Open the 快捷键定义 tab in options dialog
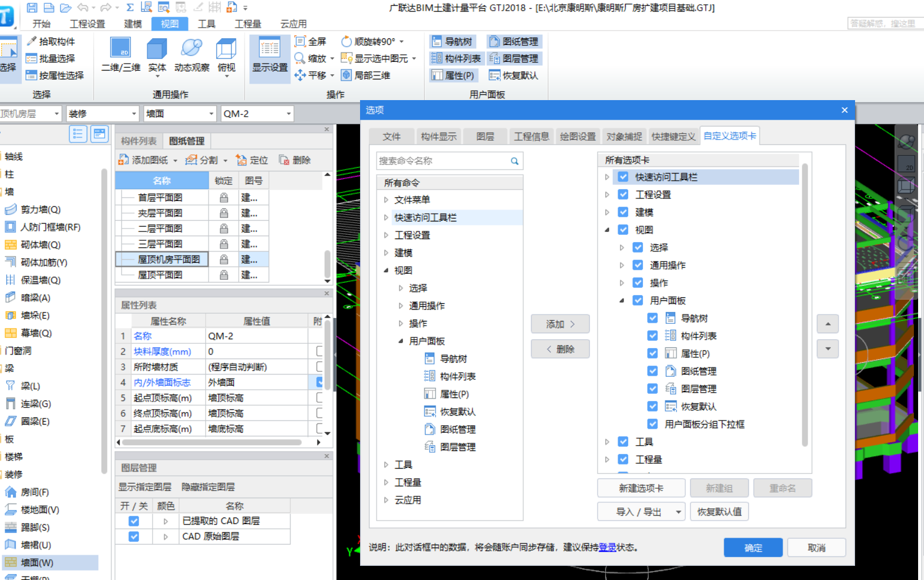This screenshot has width=924, height=580. [673, 137]
